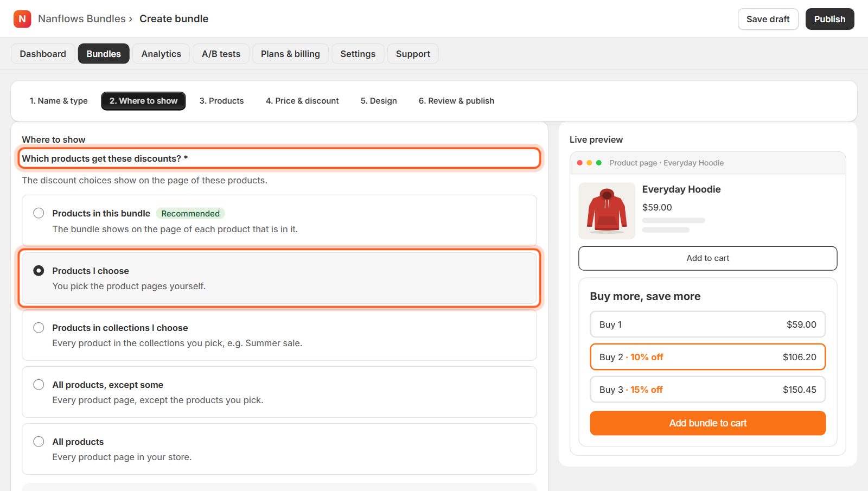Go to step 5. Design
The height and width of the screenshot is (491, 868).
click(x=379, y=101)
